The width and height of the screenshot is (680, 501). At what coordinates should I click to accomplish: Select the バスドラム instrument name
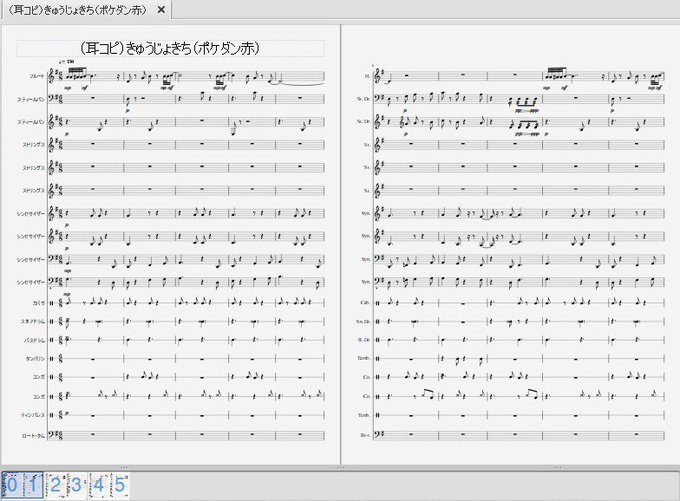coord(34,341)
